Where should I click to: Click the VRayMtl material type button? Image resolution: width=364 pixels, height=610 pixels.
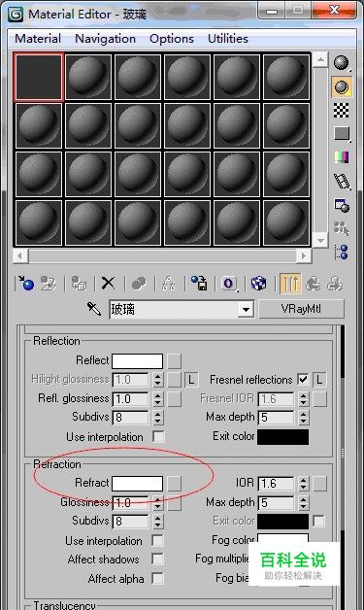pos(301,309)
